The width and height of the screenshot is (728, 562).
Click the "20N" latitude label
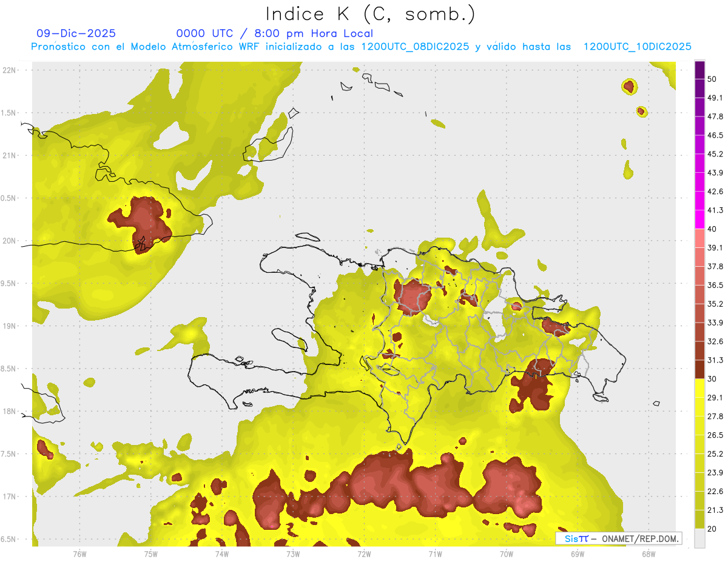(10, 241)
